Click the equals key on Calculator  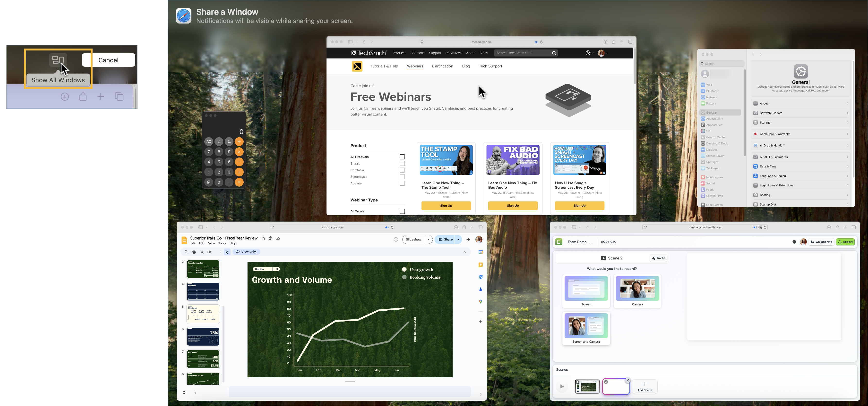239,182
